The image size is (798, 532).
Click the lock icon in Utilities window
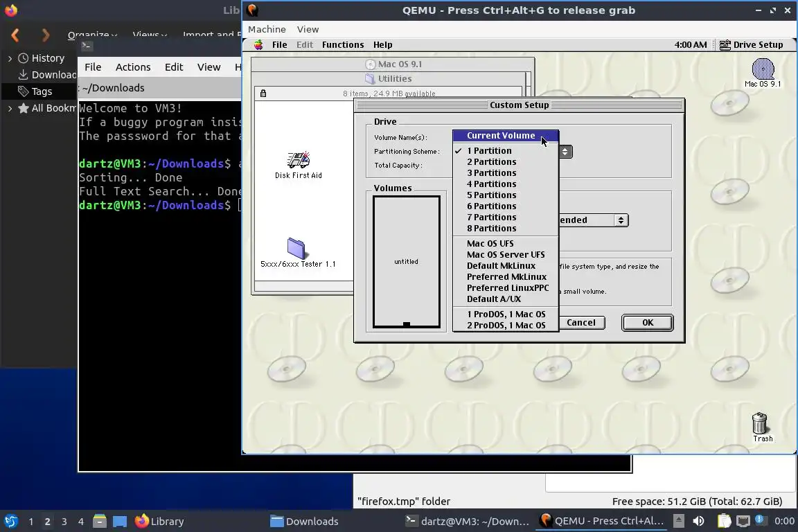(x=263, y=93)
